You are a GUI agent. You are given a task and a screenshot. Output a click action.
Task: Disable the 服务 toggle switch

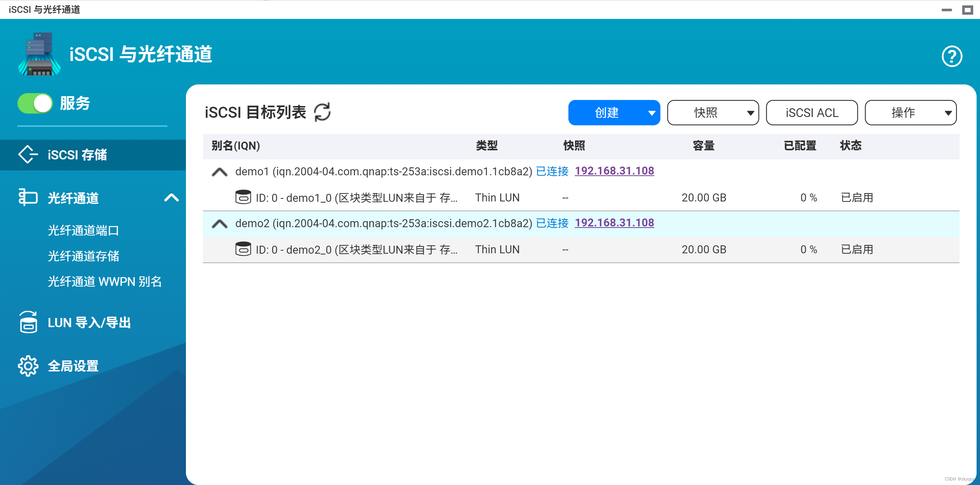coord(35,103)
